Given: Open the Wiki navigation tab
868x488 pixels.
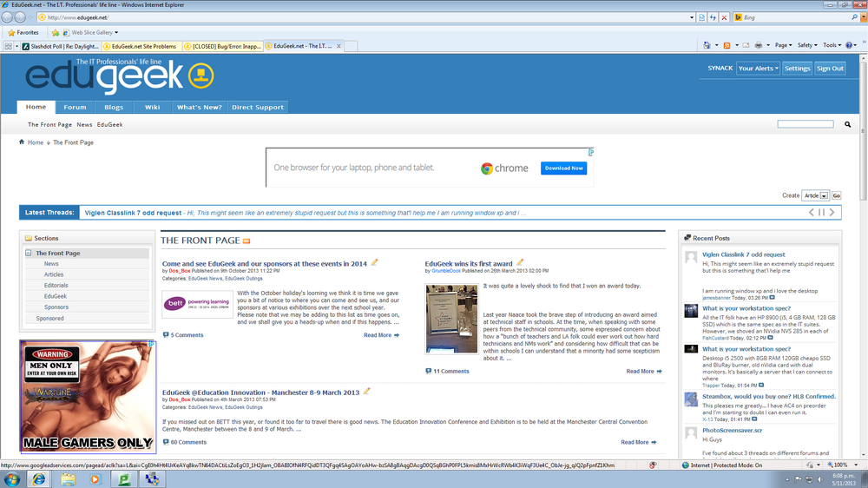Looking at the screenshot, I should tap(152, 108).
